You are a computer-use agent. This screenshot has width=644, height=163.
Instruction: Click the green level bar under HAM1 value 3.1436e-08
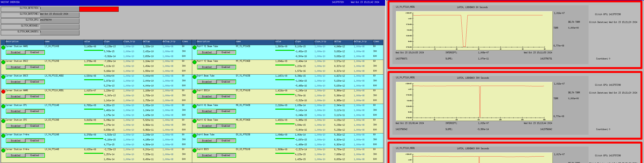pyautogui.click(x=94, y=50)
